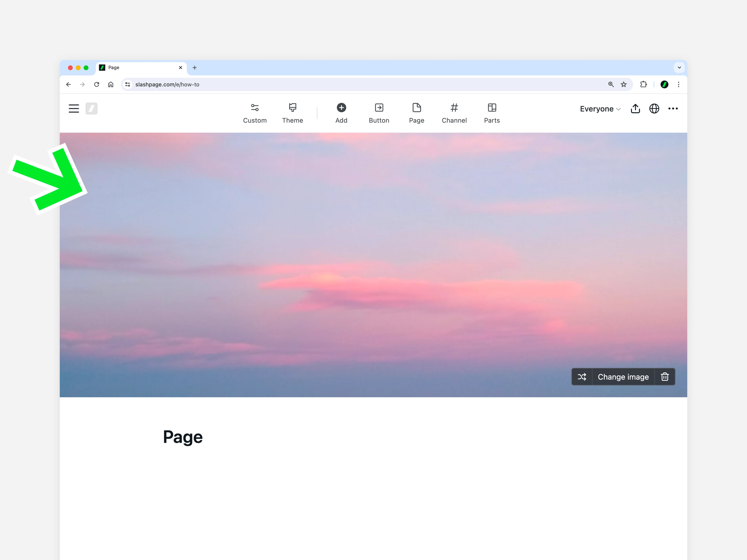Open the Parts layout tool
The image size is (747, 560).
tap(492, 113)
